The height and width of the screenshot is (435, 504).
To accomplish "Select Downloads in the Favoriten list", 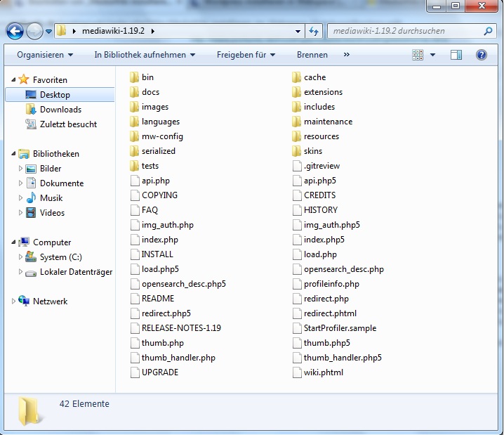I will (60, 110).
